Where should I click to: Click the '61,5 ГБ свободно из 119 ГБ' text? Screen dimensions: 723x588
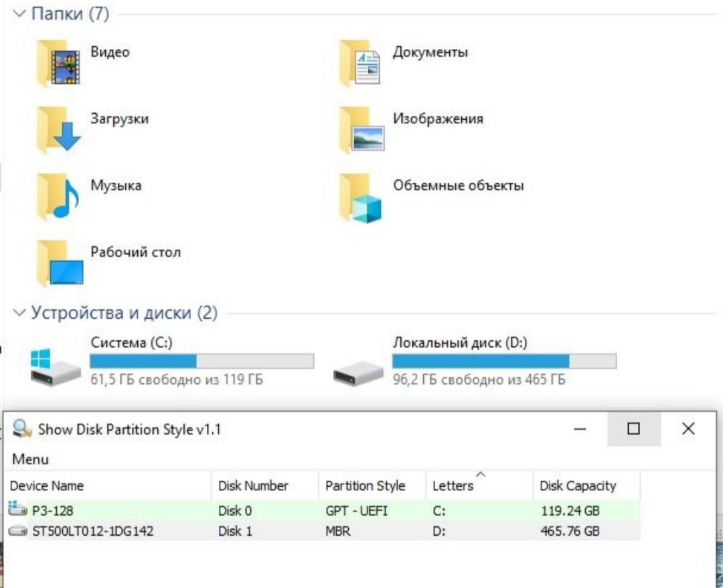click(177, 380)
